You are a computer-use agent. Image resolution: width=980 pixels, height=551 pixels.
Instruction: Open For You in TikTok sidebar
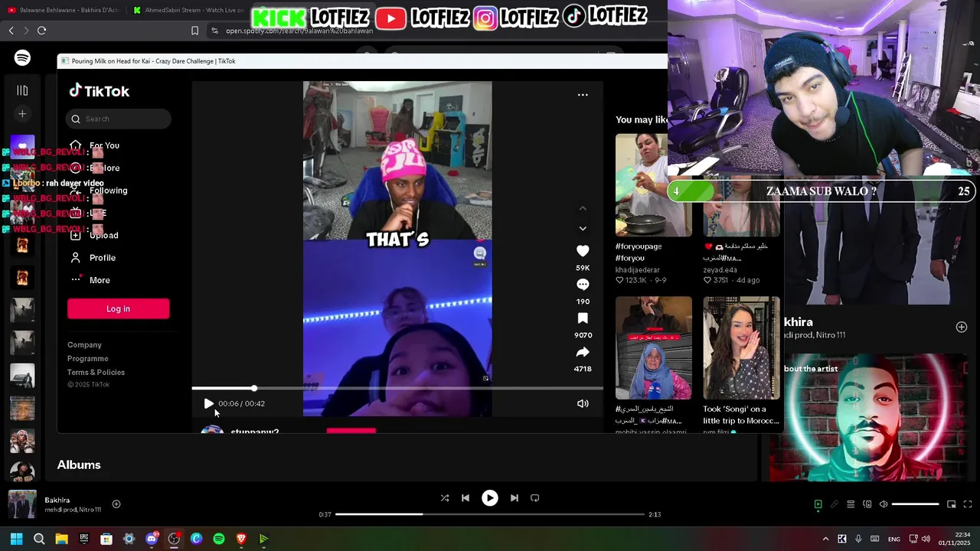pyautogui.click(x=104, y=145)
